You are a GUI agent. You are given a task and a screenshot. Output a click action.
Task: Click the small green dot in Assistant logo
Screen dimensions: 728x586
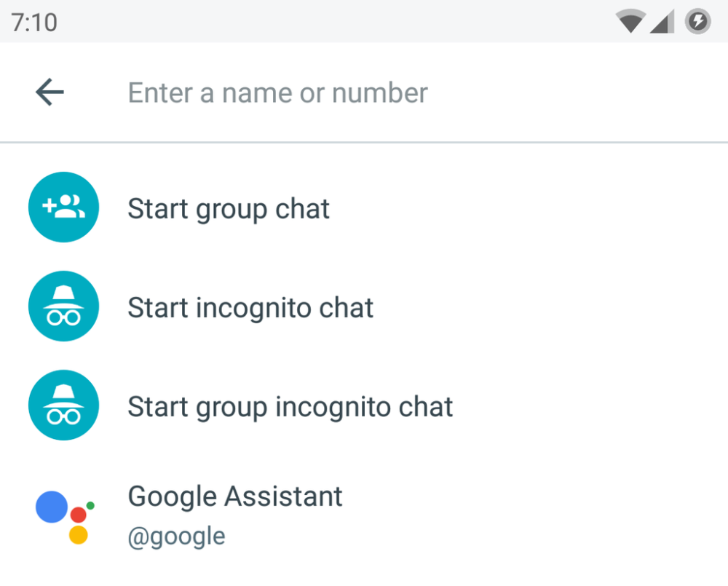tap(90, 504)
